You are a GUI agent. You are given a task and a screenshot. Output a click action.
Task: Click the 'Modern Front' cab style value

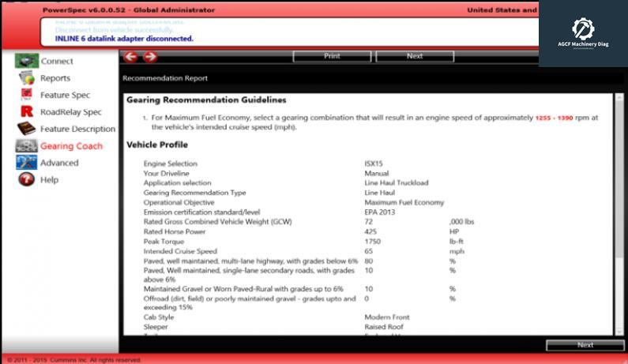387,317
